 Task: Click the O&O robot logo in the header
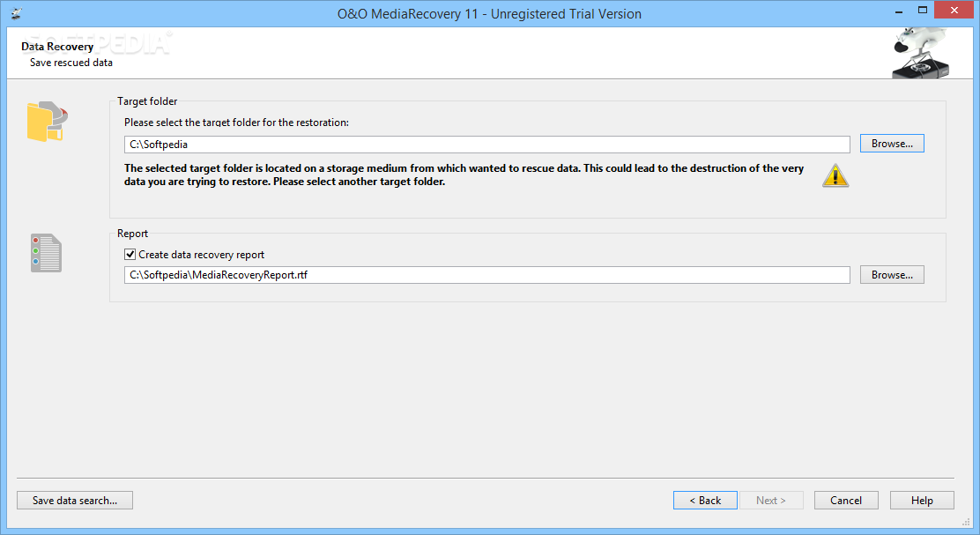tap(921, 53)
